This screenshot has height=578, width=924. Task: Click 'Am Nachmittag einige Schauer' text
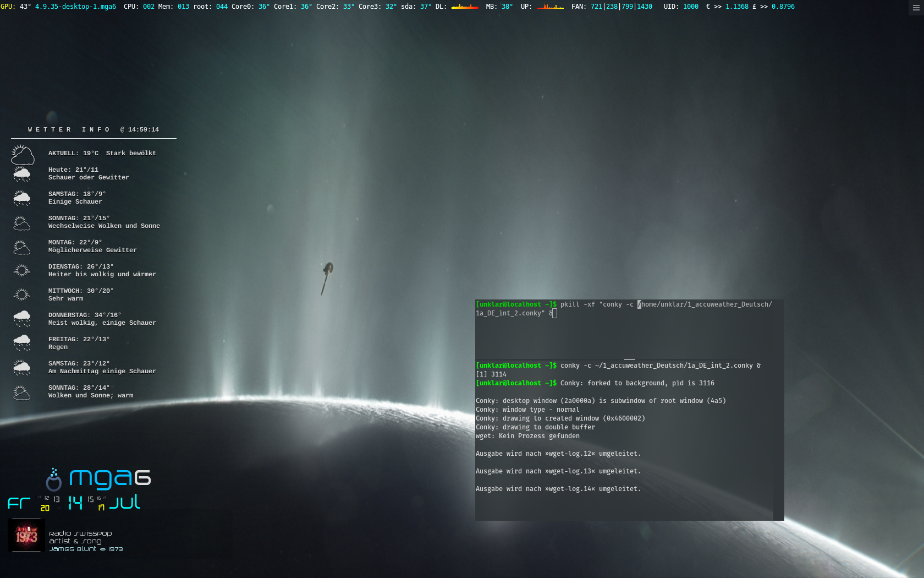tap(102, 371)
